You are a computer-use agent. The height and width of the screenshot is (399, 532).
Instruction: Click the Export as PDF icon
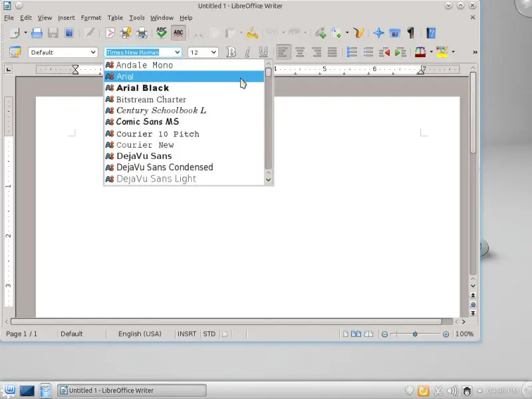pos(110,33)
